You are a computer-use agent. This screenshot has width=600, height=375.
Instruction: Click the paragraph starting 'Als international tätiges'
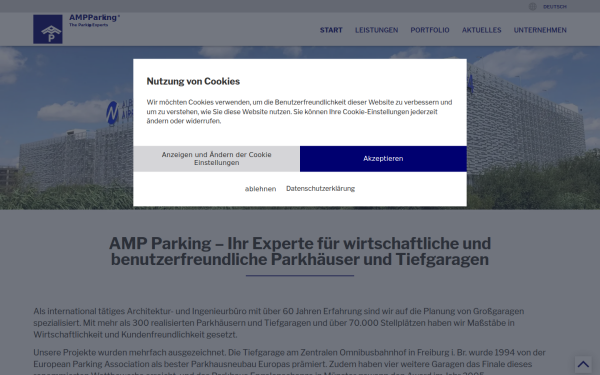tap(279, 323)
